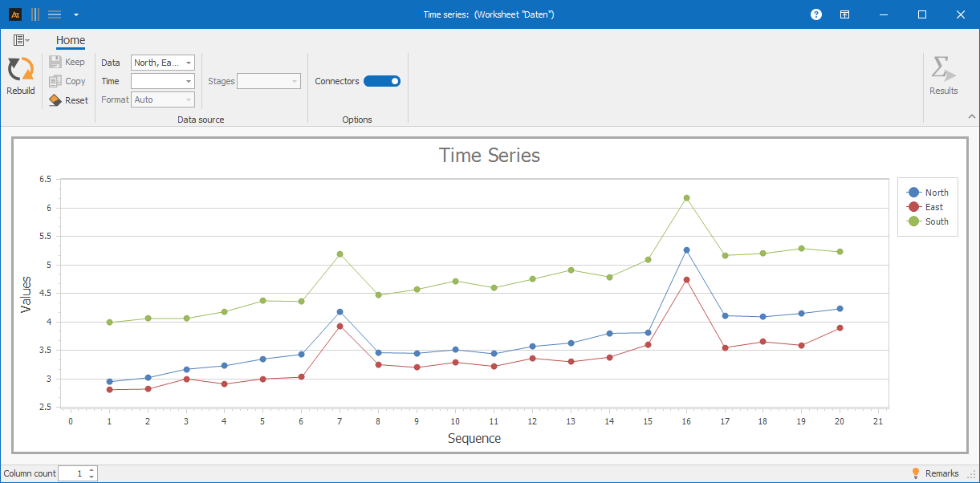Toggle North series in the legend

tap(927, 193)
